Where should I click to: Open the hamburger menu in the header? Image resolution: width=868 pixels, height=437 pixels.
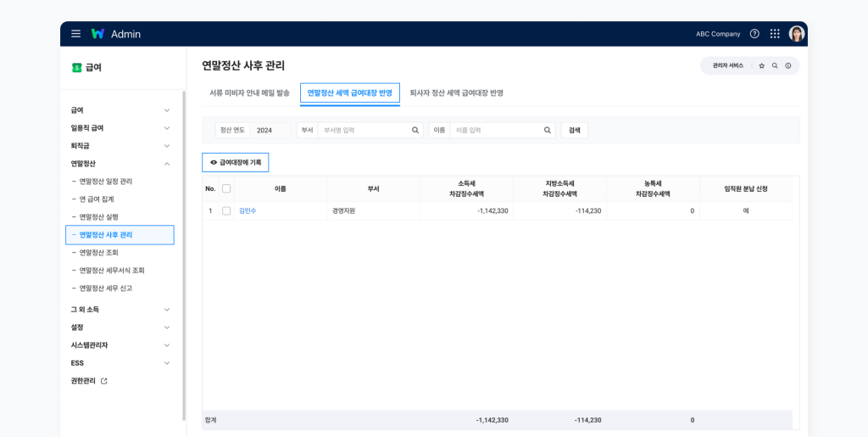tap(76, 34)
